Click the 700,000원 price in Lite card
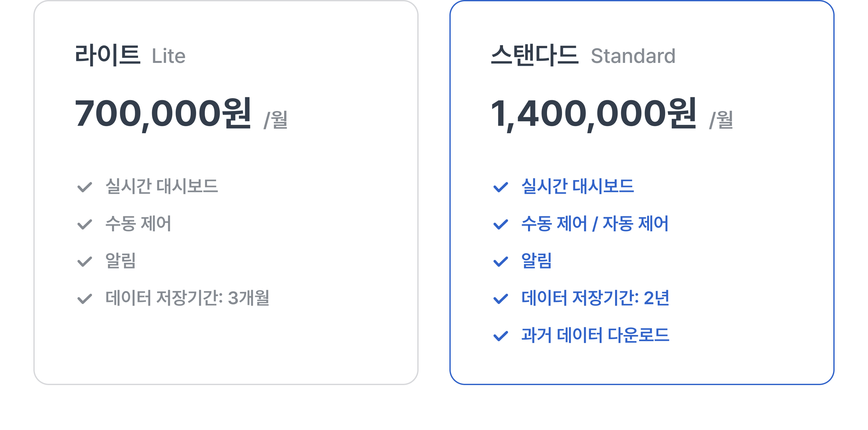 pos(163,114)
